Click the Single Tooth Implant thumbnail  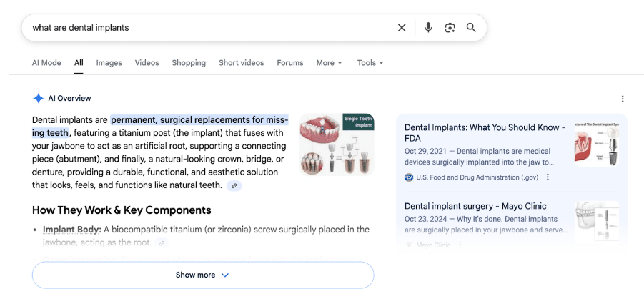[x=337, y=144]
